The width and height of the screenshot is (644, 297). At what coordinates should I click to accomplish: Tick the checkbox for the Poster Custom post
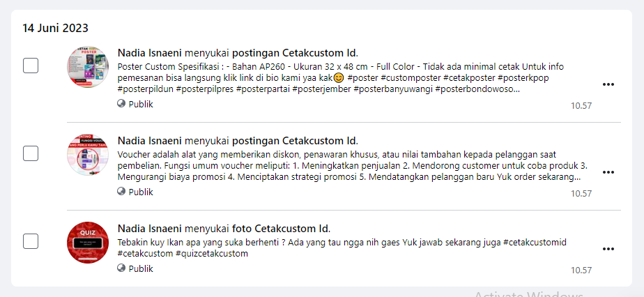pos(31,66)
